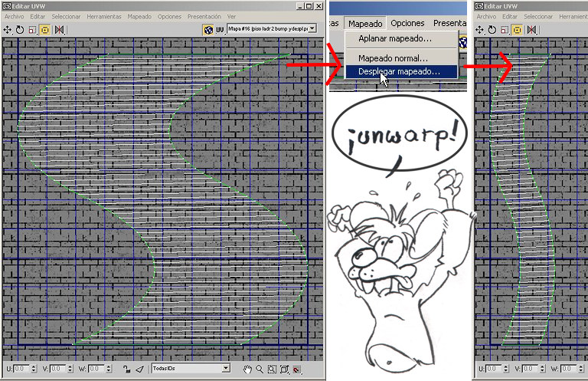Image resolution: width=588 pixels, height=381 pixels.
Task: Select the Scale tool in left Editar UVW window
Action: click(32, 30)
